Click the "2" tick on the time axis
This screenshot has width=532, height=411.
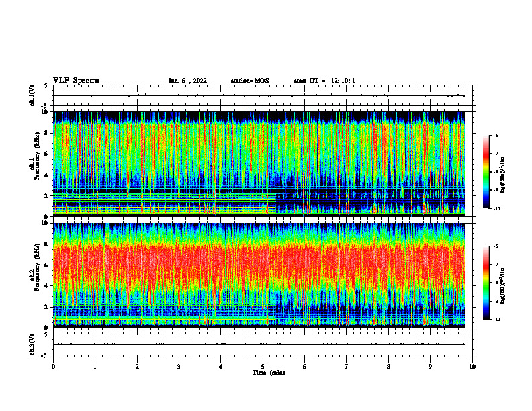click(137, 367)
